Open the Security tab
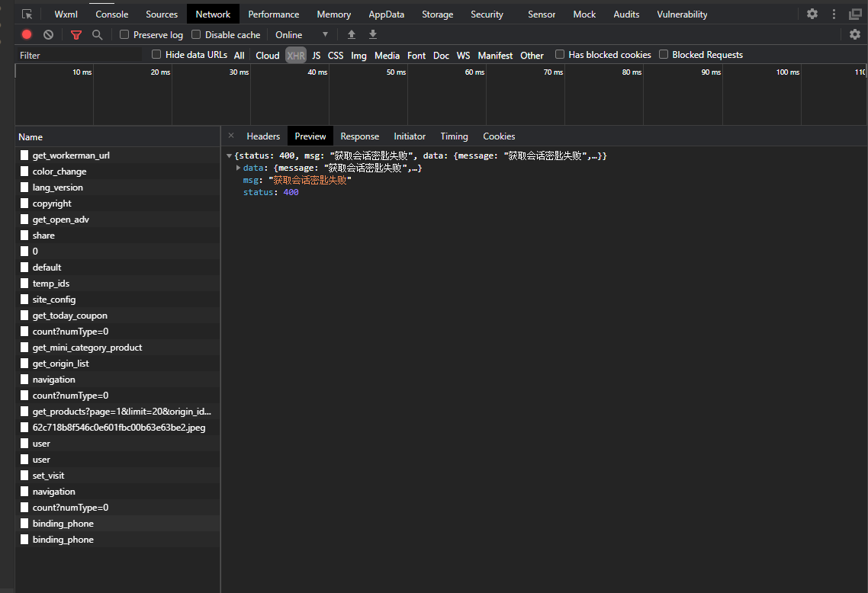Image resolution: width=868 pixels, height=593 pixels. click(x=487, y=14)
